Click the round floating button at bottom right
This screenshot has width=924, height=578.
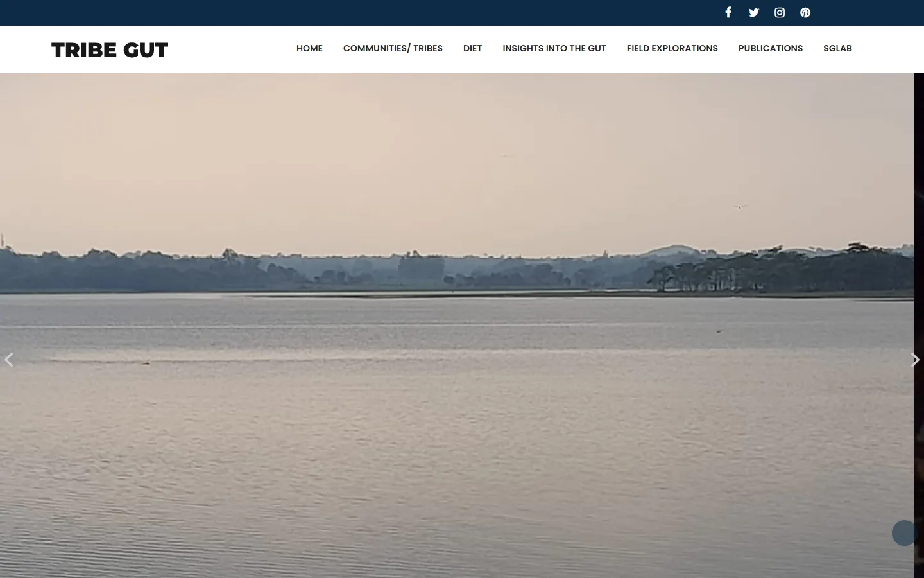905,533
